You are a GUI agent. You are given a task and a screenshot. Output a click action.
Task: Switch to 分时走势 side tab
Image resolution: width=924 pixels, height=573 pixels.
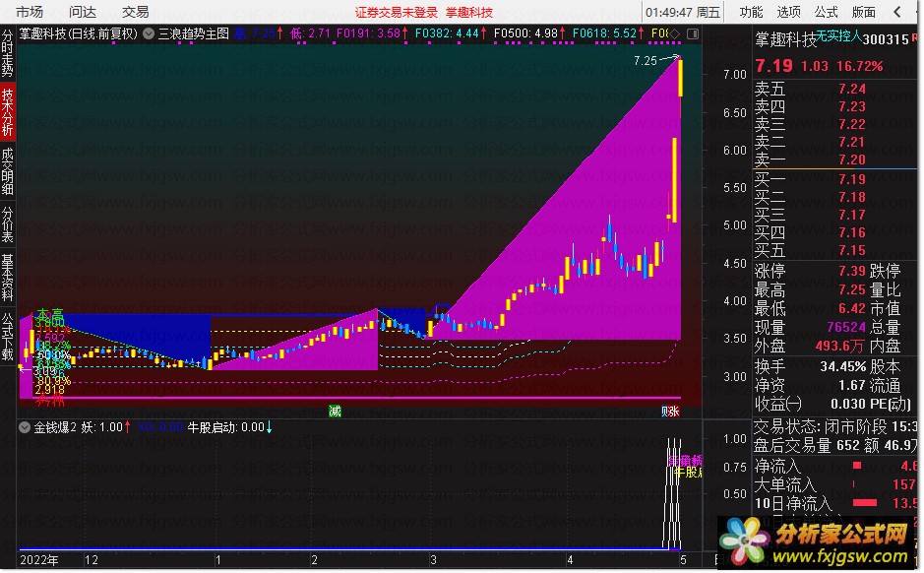pyautogui.click(x=7, y=54)
